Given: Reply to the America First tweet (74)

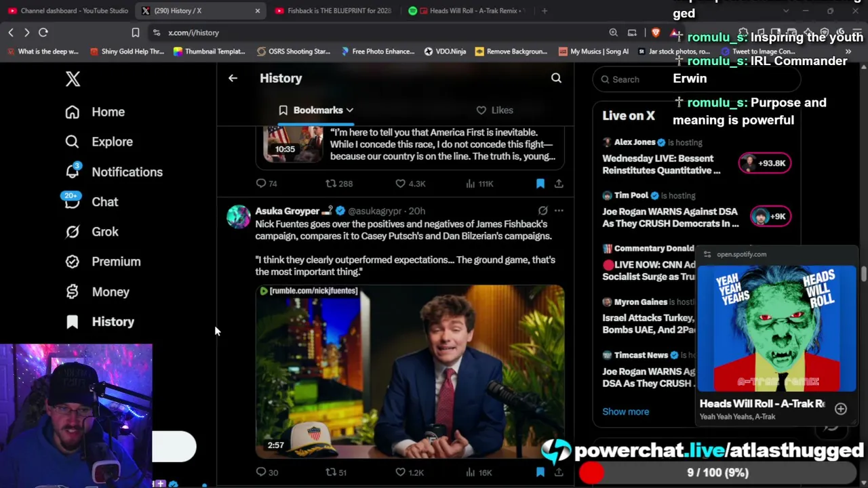Looking at the screenshot, I should (x=267, y=184).
